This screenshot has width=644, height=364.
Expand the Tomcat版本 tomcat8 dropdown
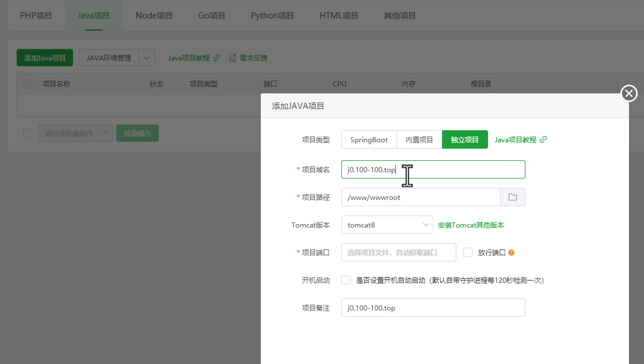click(x=387, y=225)
